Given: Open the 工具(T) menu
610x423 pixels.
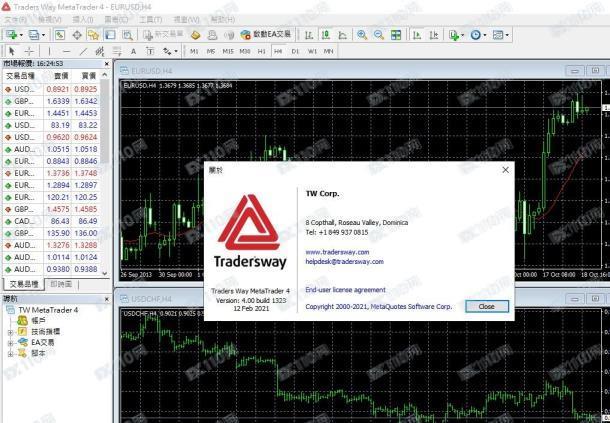Looking at the screenshot, I should 151,19.
